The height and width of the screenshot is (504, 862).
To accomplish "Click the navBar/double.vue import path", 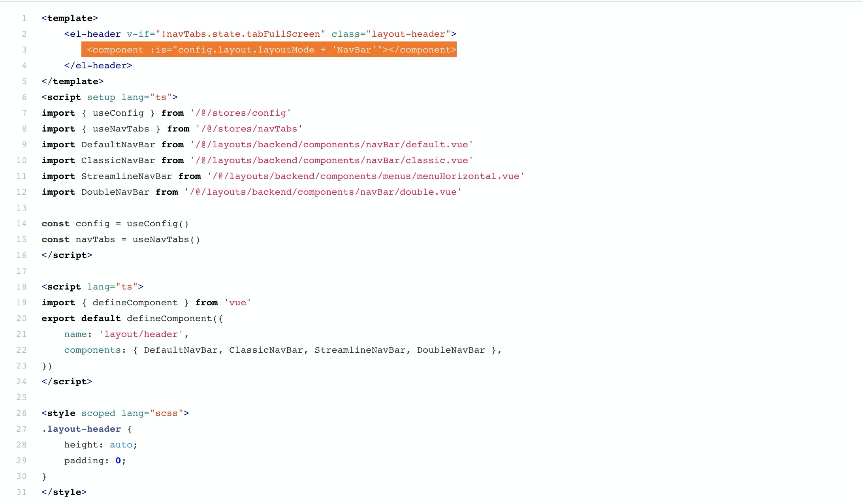I will (x=323, y=192).
